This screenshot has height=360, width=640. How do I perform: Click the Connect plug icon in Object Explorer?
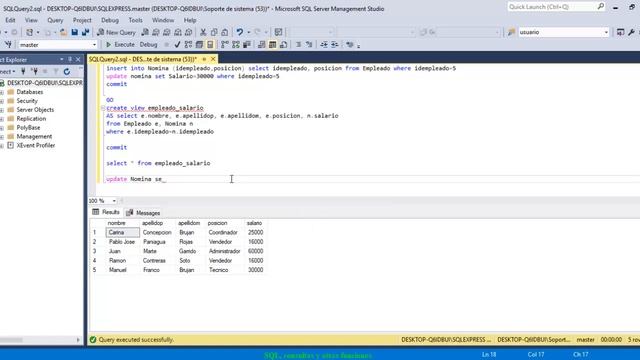tap(23, 71)
